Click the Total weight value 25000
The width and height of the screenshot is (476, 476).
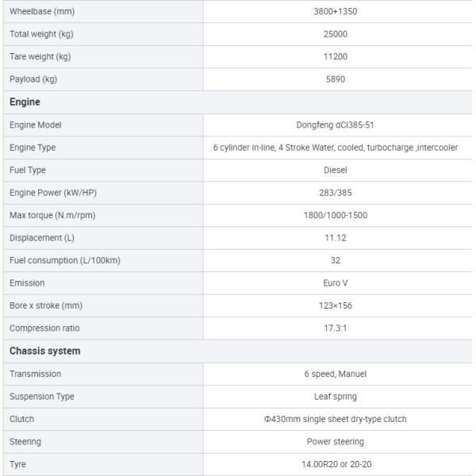(336, 34)
